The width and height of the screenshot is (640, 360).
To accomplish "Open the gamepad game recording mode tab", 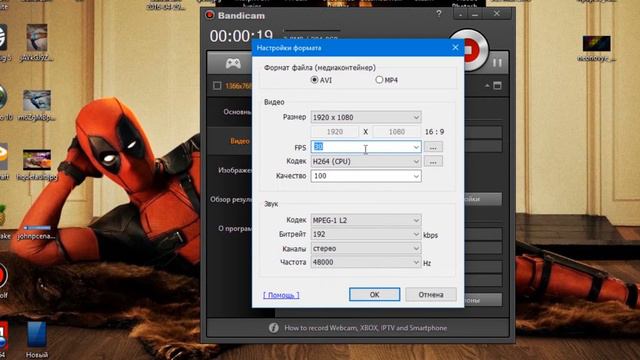I will click(x=233, y=63).
